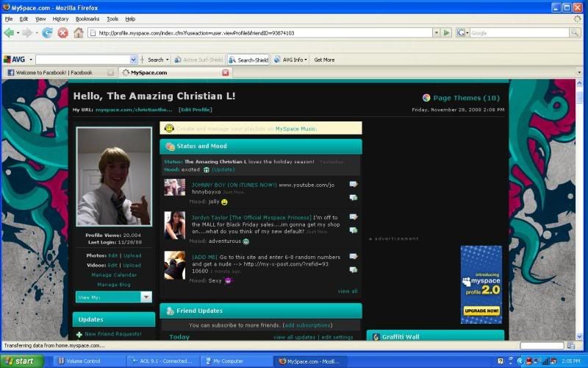
Task: Go back with the Firefox back arrow
Action: [9, 33]
